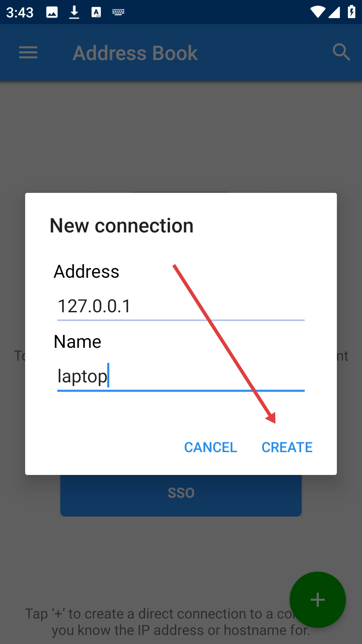
Task: Tap the download arrow status icon
Action: point(74,12)
